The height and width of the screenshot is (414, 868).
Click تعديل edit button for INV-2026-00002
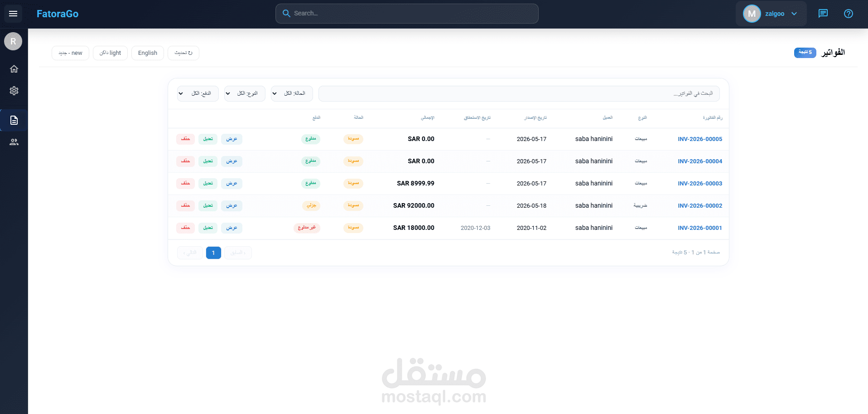click(x=208, y=205)
